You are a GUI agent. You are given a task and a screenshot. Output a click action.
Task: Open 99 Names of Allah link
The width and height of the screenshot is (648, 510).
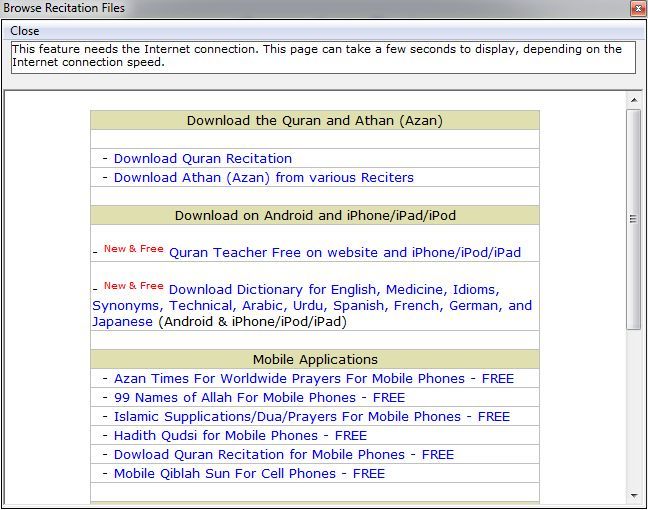click(x=260, y=398)
